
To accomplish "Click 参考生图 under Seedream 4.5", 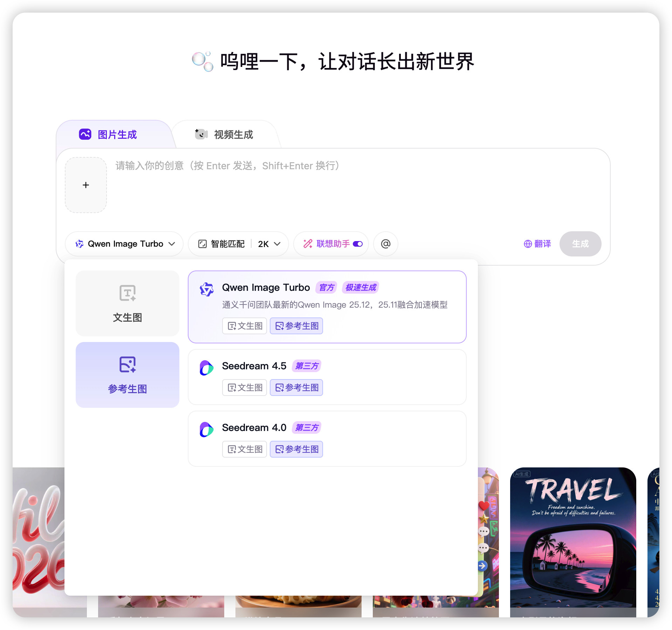I will click(296, 388).
